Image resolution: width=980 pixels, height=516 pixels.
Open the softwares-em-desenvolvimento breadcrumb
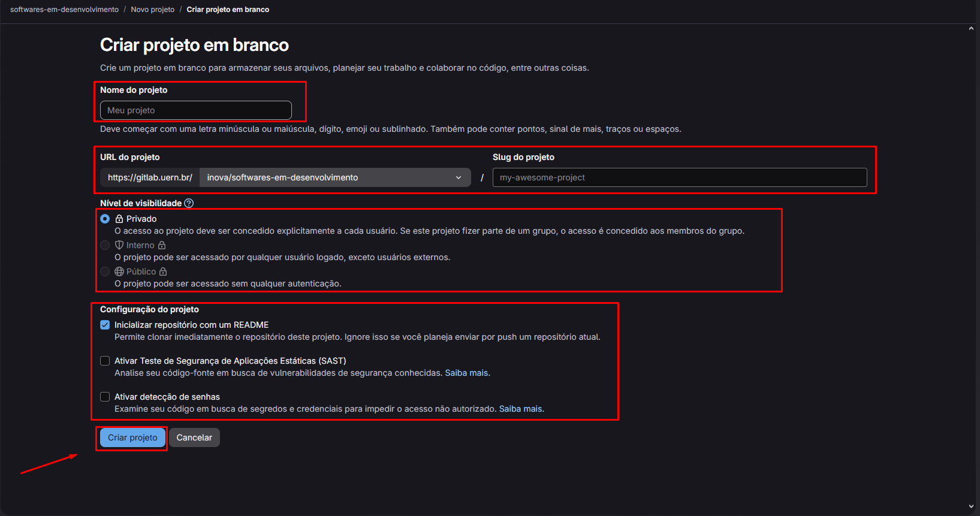click(x=64, y=10)
